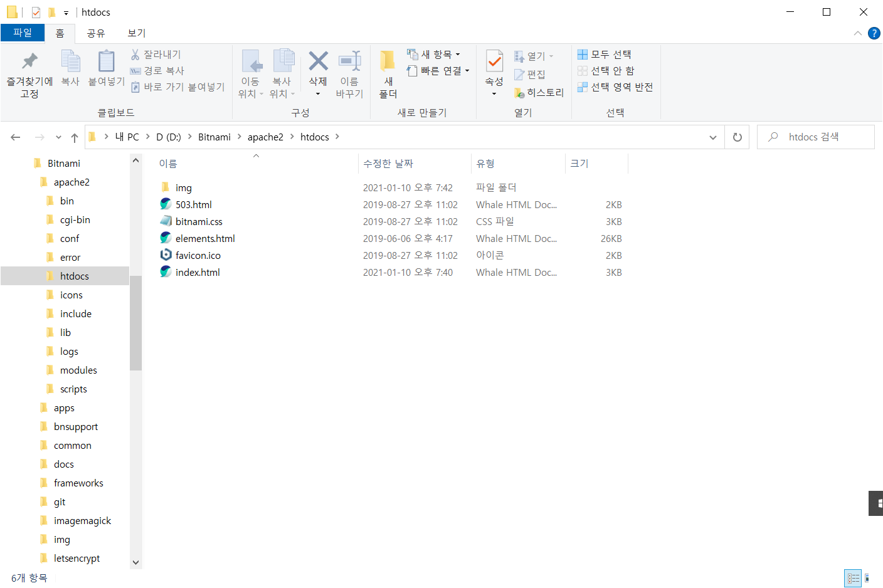Screen dimensions: 883x588
Task: Open the File (파일) tab
Action: point(23,33)
